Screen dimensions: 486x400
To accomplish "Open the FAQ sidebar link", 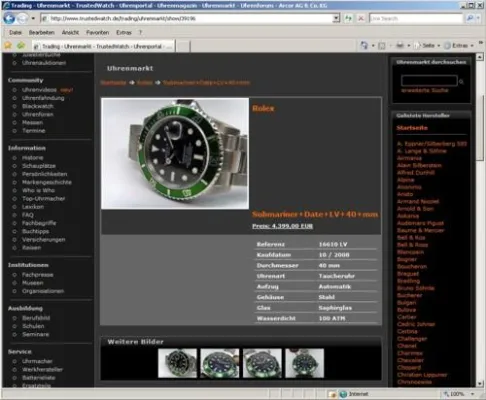I will click(x=28, y=215).
